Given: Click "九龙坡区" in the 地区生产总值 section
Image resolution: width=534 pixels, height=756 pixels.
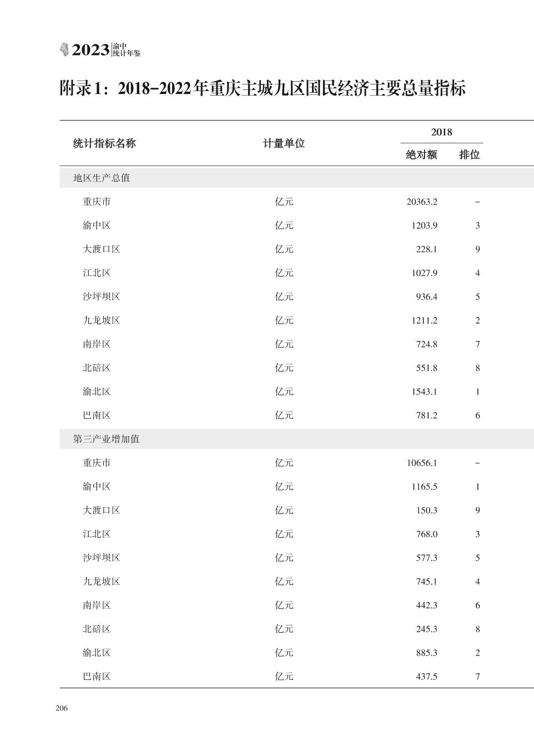Looking at the screenshot, I should coord(102,321).
